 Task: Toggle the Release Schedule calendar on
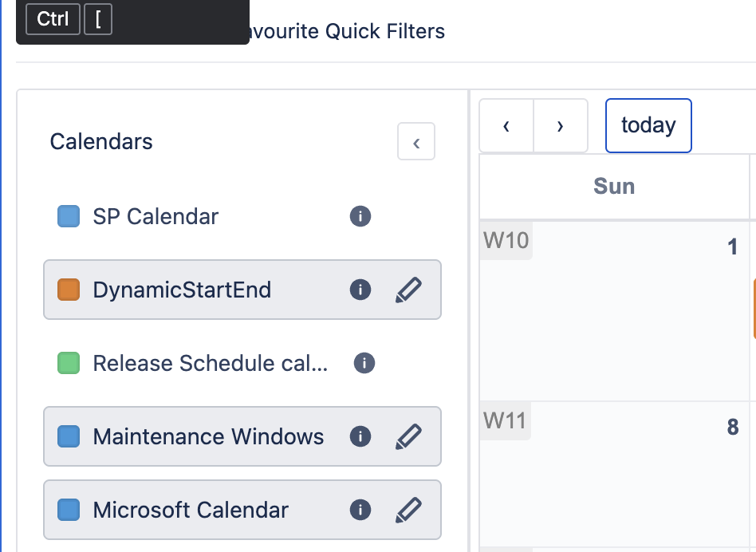tap(68, 363)
